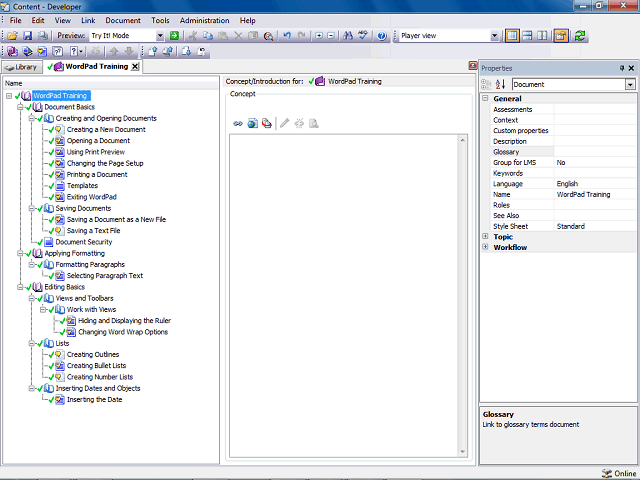
Task: Click the pencil edit icon in Concept pane
Action: pyautogui.click(x=284, y=123)
